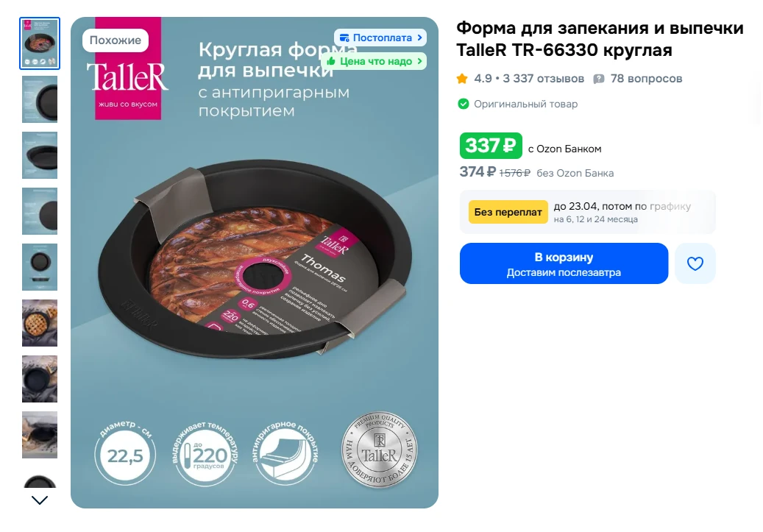Open the 78 вопросов questions link

coord(646,79)
